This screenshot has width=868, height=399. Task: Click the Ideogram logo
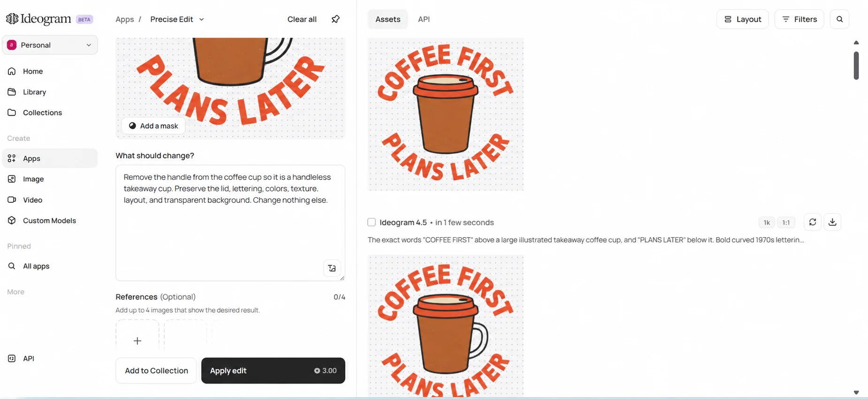38,19
